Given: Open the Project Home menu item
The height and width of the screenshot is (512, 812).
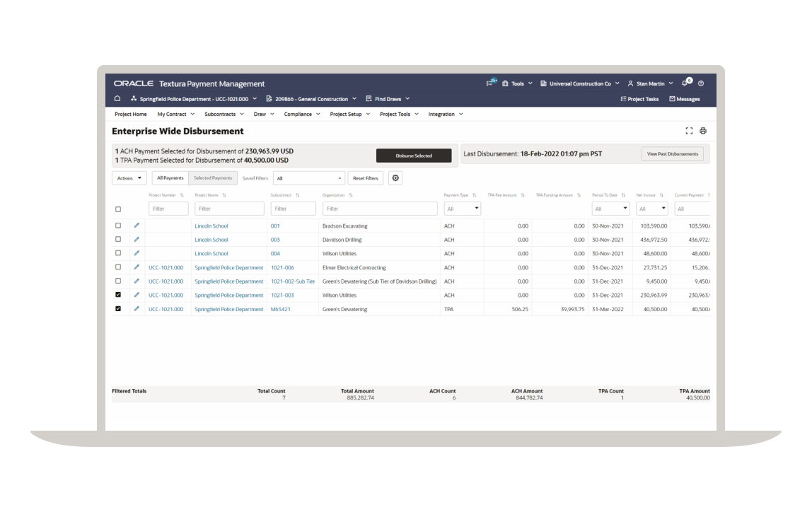Looking at the screenshot, I should tap(130, 114).
